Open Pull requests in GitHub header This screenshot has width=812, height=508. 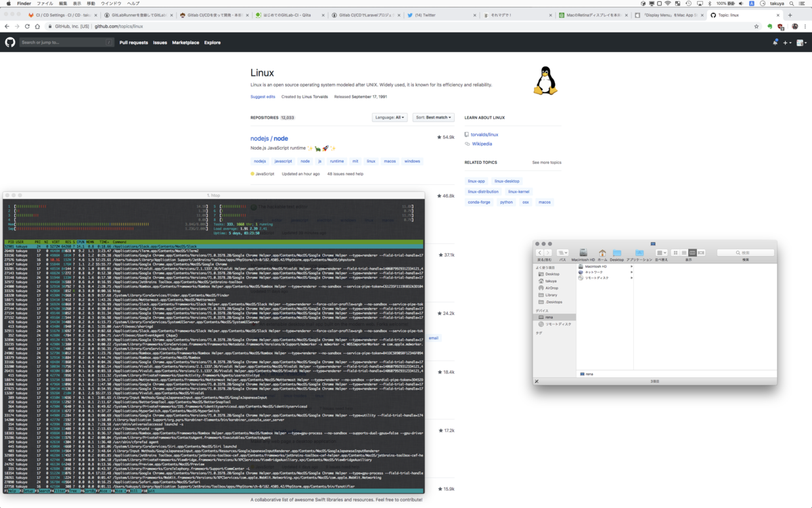click(x=134, y=42)
